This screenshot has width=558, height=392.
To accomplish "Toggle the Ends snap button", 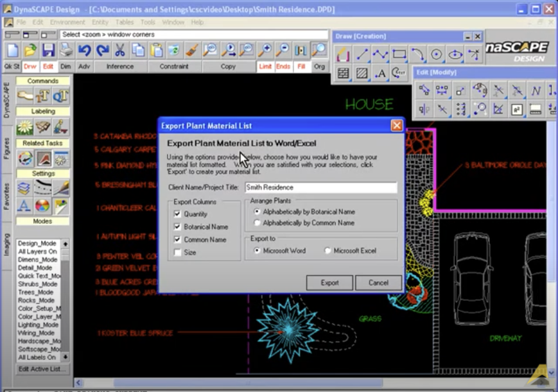I will tap(283, 67).
